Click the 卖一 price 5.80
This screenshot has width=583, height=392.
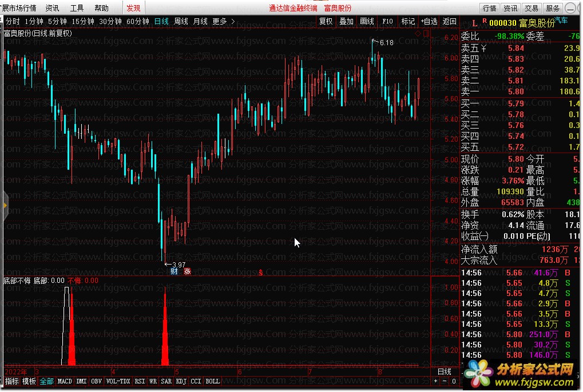click(x=515, y=91)
